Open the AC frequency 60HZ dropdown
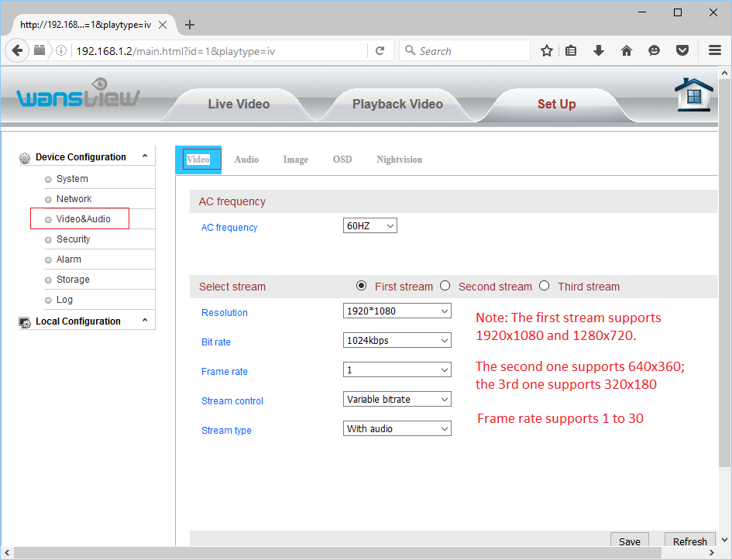Viewport: 732px width, 560px height. pos(370,226)
